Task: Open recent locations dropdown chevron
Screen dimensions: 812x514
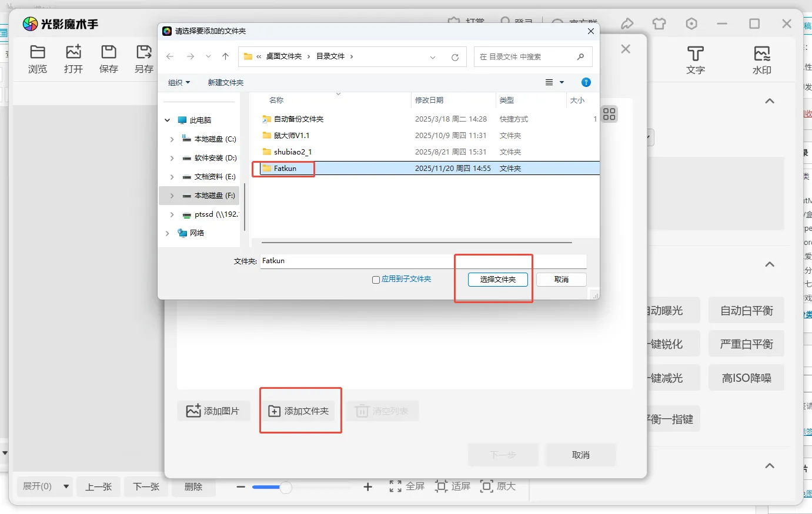Action: tap(208, 56)
